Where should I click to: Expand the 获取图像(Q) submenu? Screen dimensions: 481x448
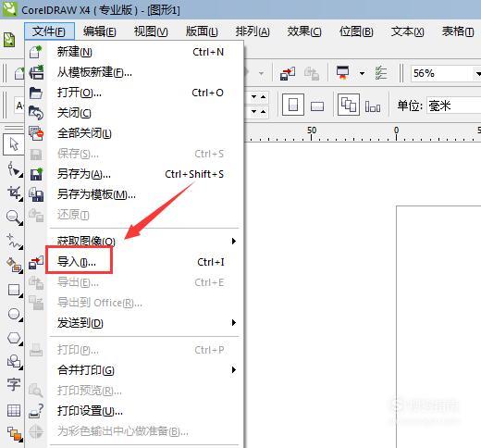[234, 241]
